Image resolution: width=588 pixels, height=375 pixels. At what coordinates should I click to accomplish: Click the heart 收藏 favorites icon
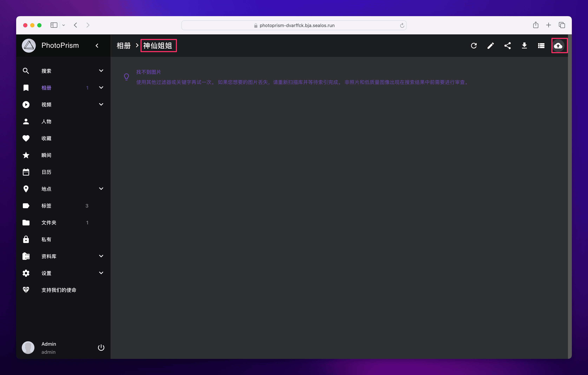tap(26, 138)
